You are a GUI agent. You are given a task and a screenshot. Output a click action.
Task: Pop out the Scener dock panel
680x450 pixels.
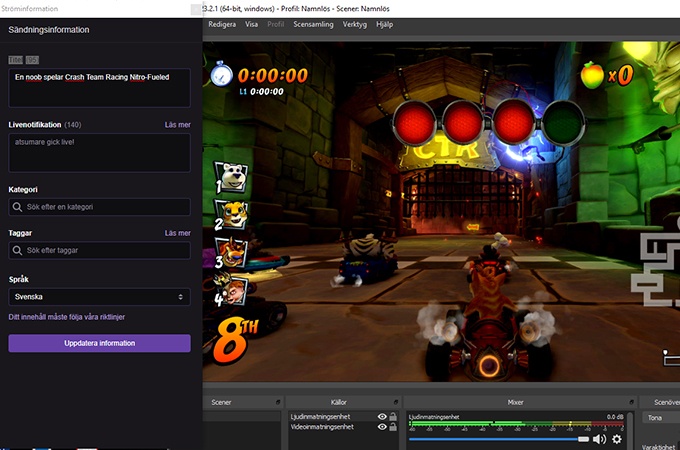278,402
